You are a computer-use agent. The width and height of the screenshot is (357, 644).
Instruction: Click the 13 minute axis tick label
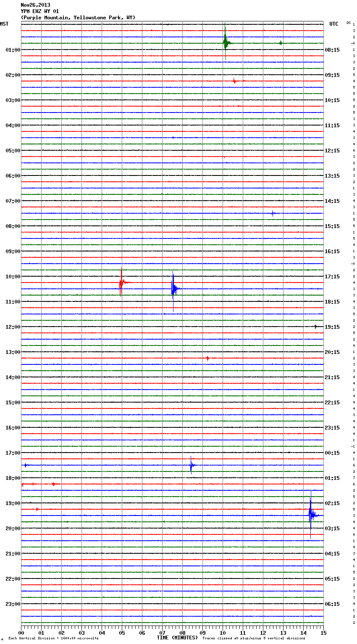pos(283,633)
